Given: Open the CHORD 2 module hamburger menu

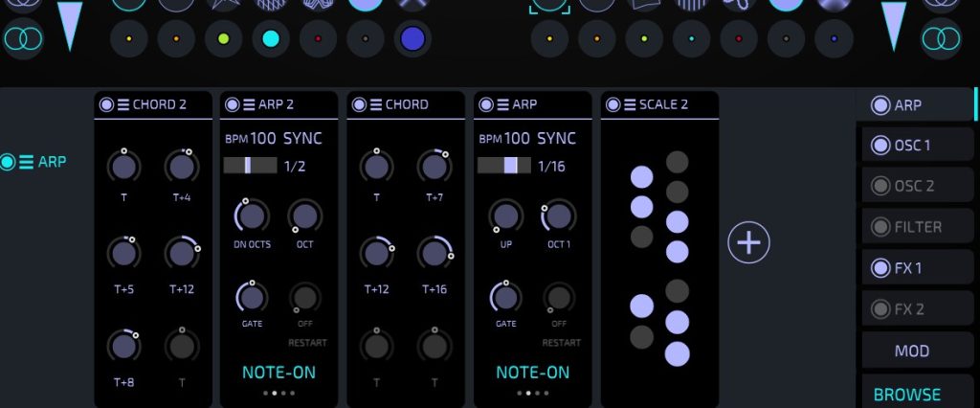Looking at the screenshot, I should pos(122,104).
